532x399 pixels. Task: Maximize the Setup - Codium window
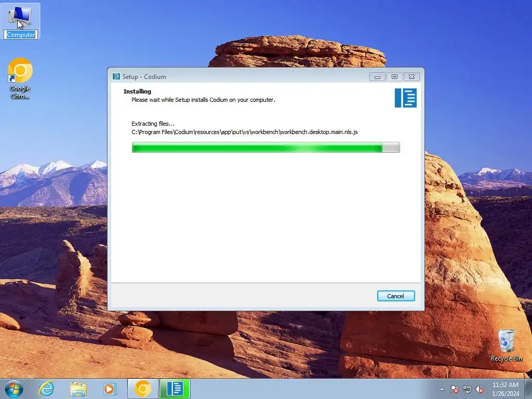pos(394,77)
